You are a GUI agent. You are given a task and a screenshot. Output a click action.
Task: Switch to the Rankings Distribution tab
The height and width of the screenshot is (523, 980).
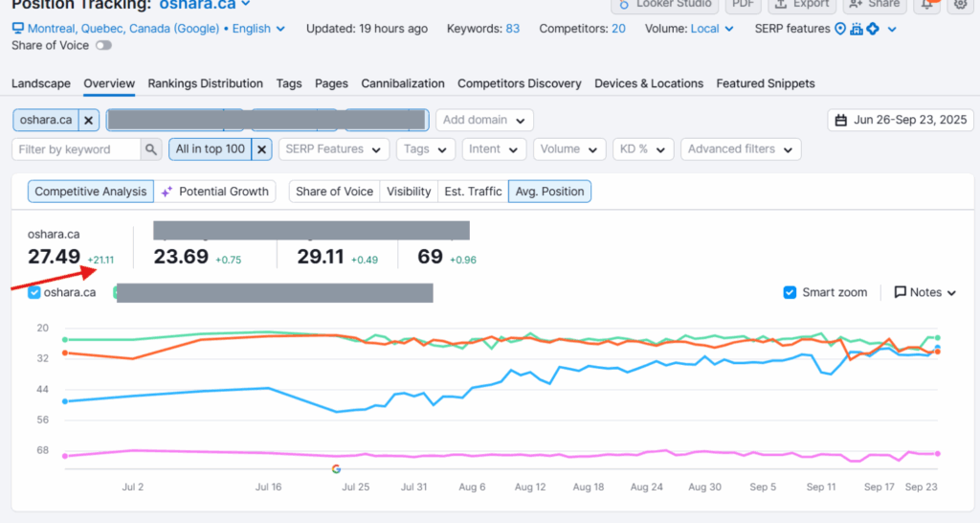(205, 83)
